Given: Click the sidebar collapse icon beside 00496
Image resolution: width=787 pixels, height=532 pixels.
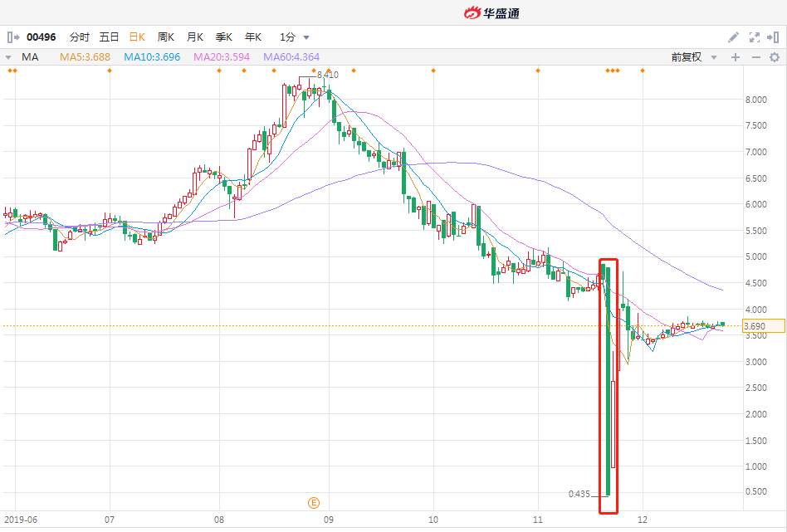Looking at the screenshot, I should click(x=13, y=37).
